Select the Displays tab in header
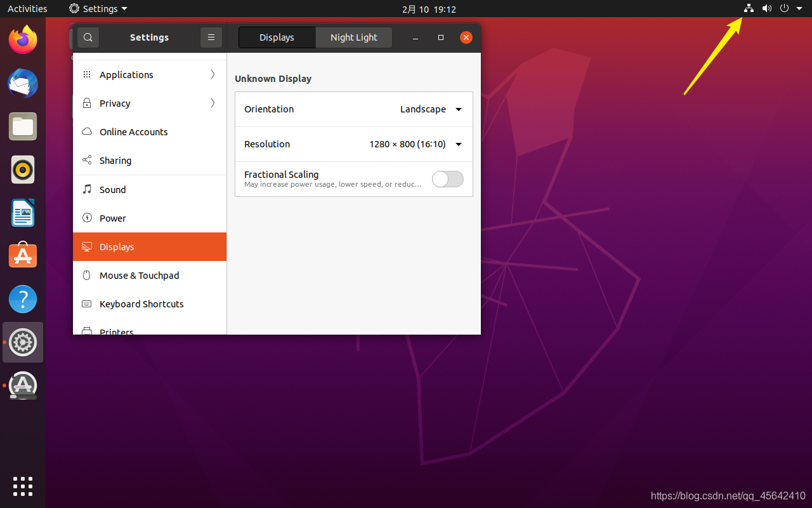This screenshot has height=508, width=812. (x=277, y=37)
